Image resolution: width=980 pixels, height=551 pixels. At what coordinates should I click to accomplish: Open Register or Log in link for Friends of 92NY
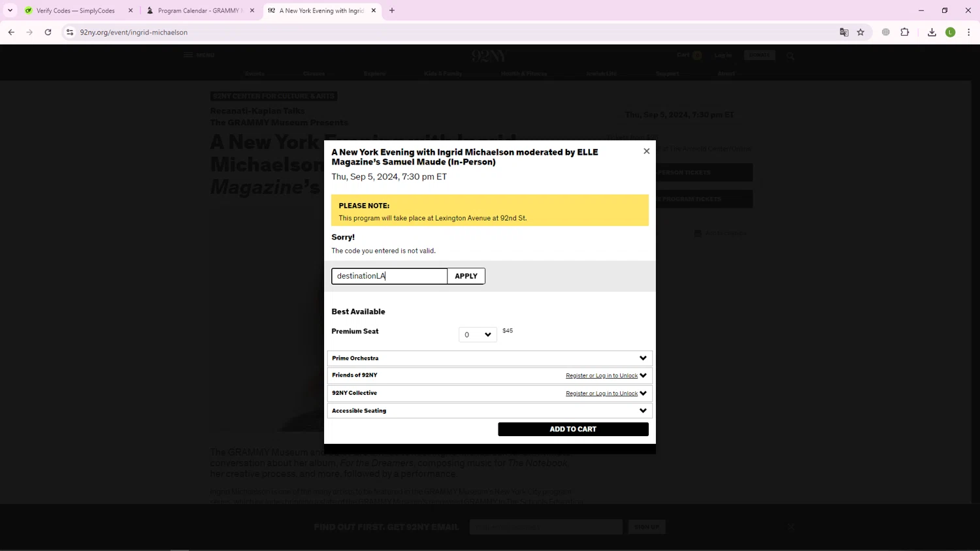pos(602,375)
